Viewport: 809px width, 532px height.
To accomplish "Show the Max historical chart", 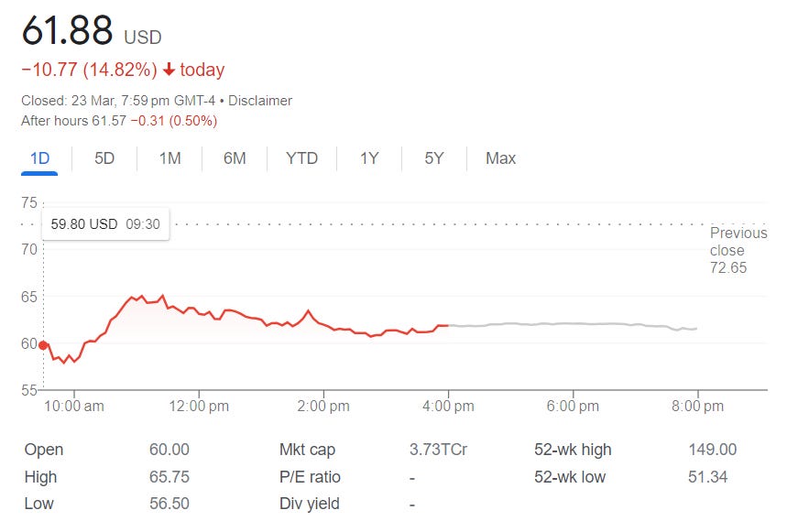I will point(499,158).
